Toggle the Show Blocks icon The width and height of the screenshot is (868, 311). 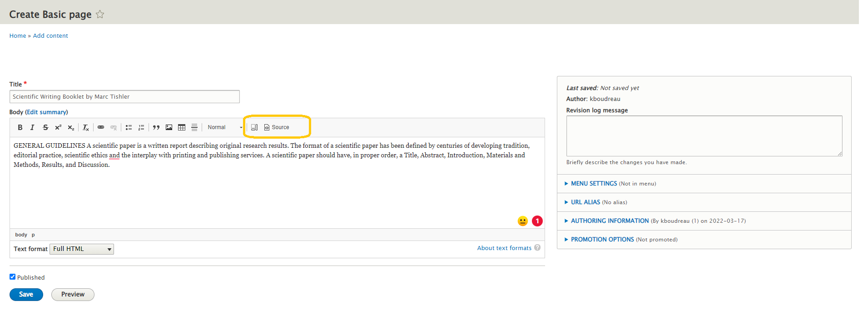pos(254,127)
